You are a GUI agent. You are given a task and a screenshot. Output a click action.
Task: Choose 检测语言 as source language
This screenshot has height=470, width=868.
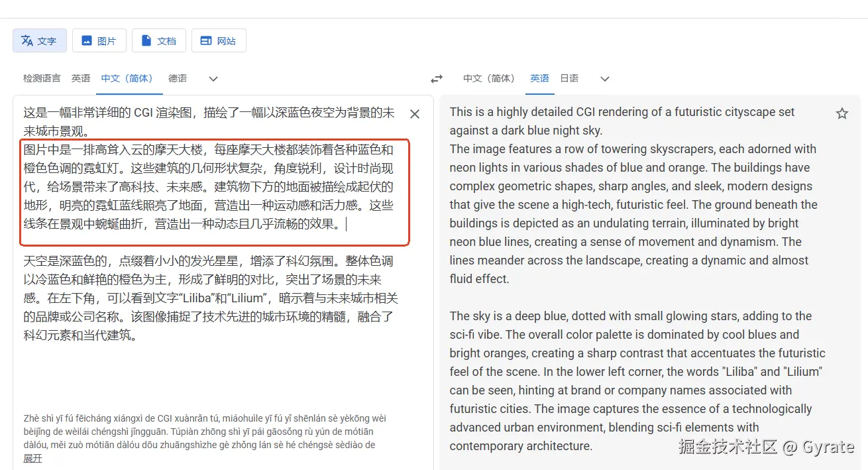(x=42, y=78)
